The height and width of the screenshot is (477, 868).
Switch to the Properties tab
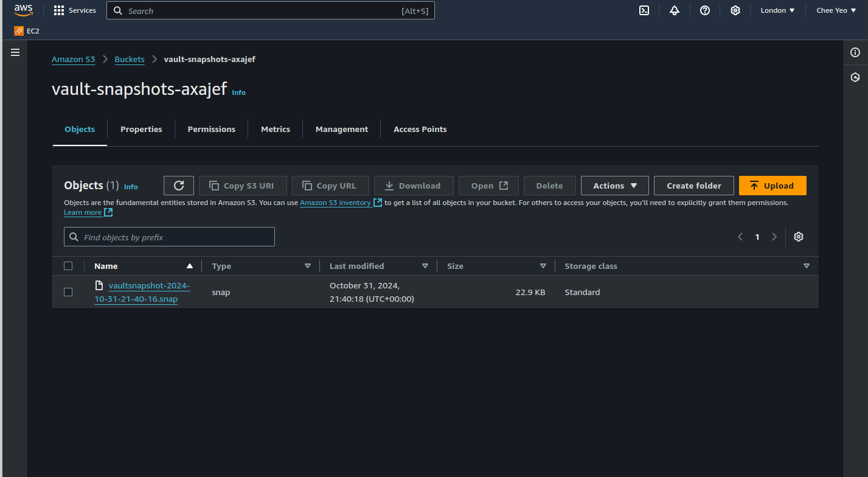(x=141, y=129)
